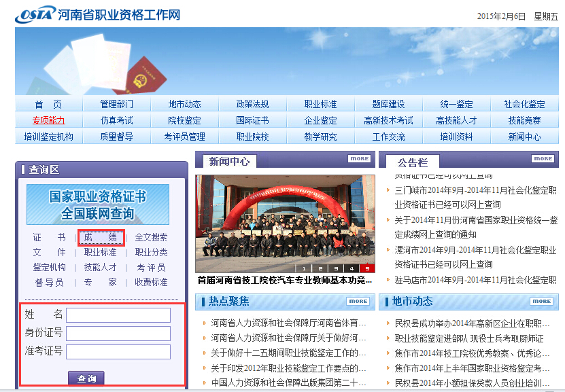Go to 职业院校 navigation item
The height and width of the screenshot is (392, 565).
coord(253,137)
